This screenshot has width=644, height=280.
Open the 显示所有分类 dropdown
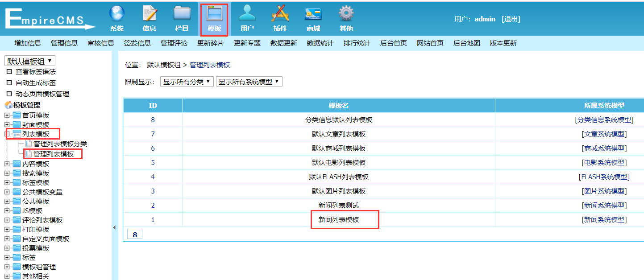pyautogui.click(x=187, y=82)
